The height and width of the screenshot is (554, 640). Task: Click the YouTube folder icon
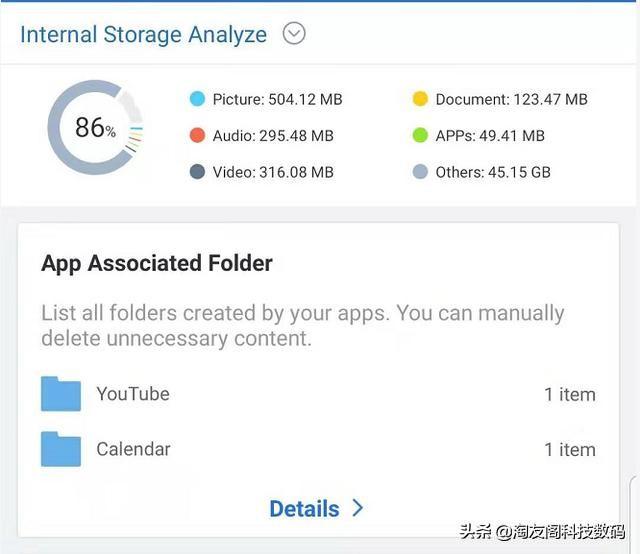coord(61,394)
